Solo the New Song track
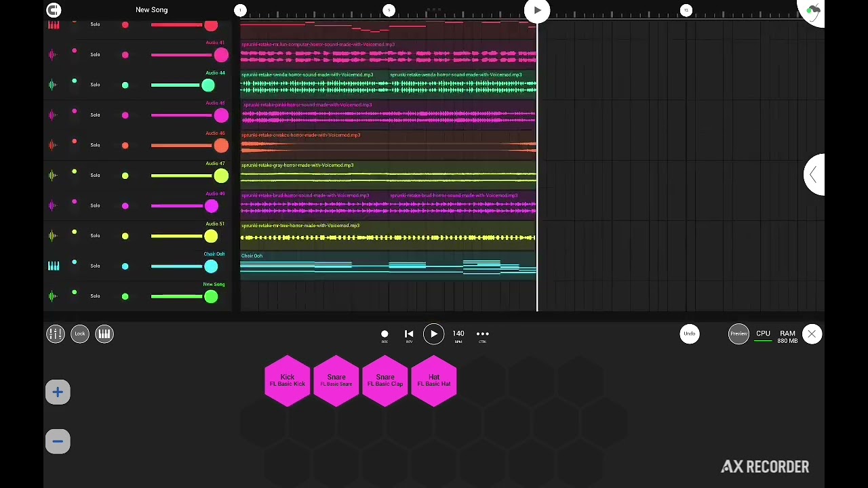Viewport: 868px width, 488px height. (x=95, y=296)
